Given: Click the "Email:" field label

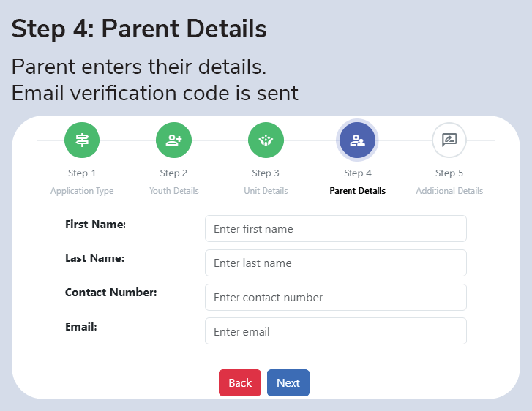Looking at the screenshot, I should pyautogui.click(x=81, y=327).
